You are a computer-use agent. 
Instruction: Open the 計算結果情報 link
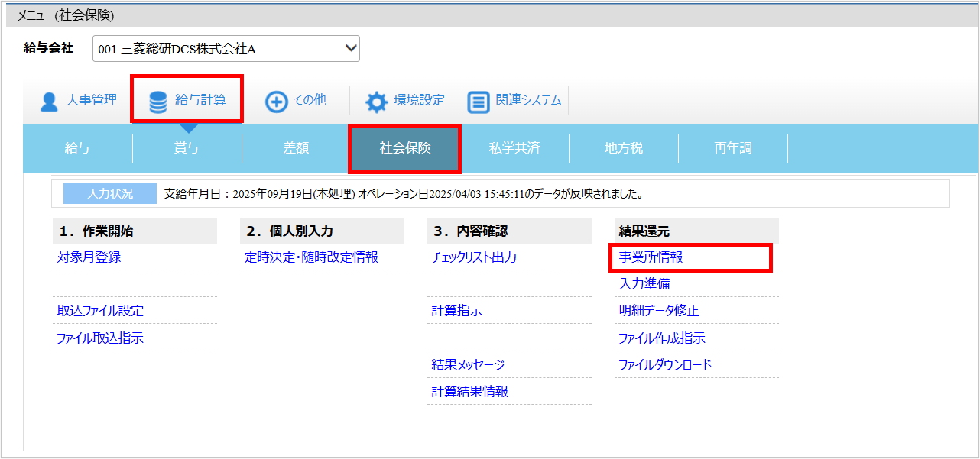point(469,392)
